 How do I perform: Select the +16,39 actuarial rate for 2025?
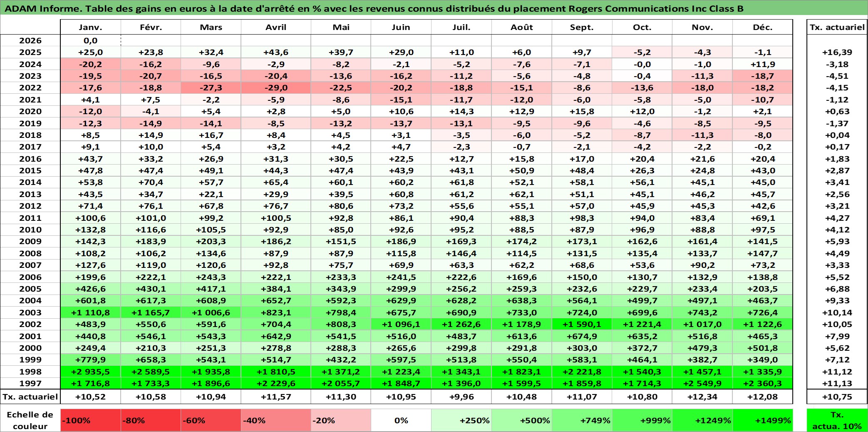coord(837,52)
